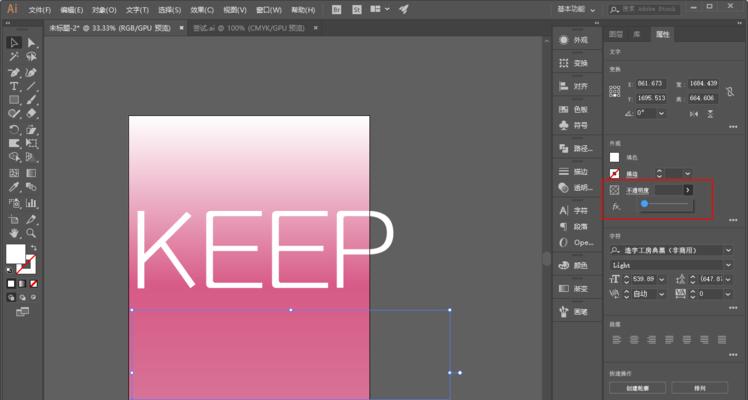Switch to the 尝试.ai document tab
The height and width of the screenshot is (400, 748).
(x=249, y=28)
